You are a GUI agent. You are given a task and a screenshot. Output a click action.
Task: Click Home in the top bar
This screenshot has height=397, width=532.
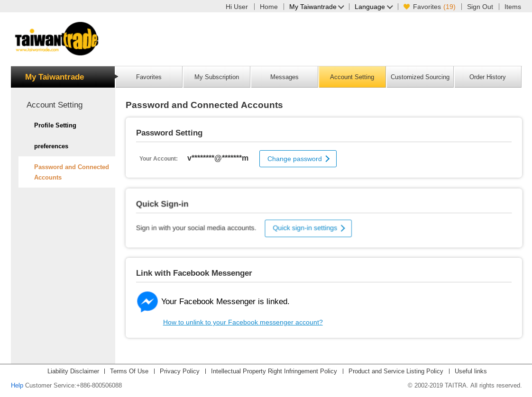coord(268,7)
